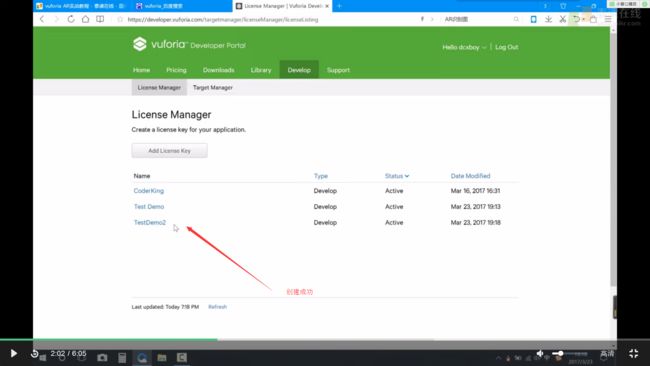Click the Log Out link
650x366 pixels.
[507, 47]
